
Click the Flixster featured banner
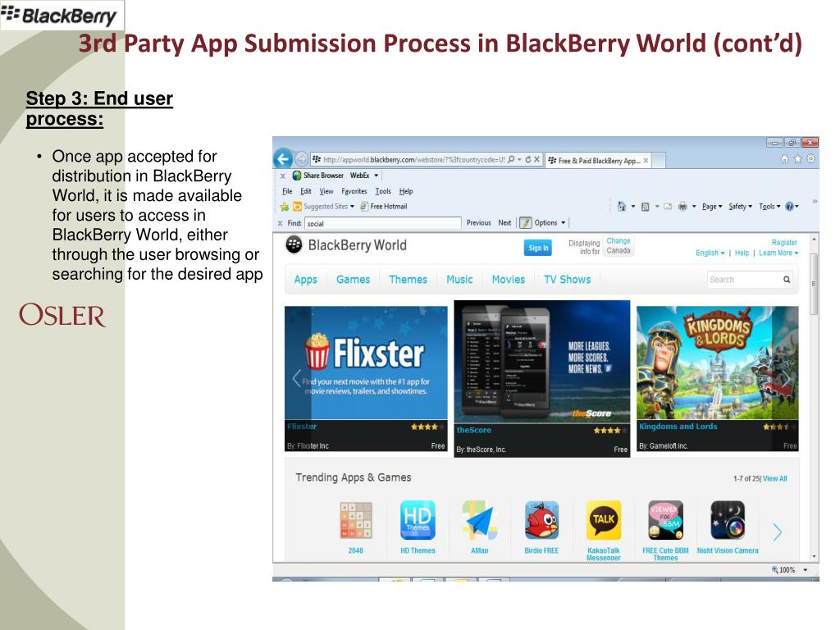coord(366,379)
